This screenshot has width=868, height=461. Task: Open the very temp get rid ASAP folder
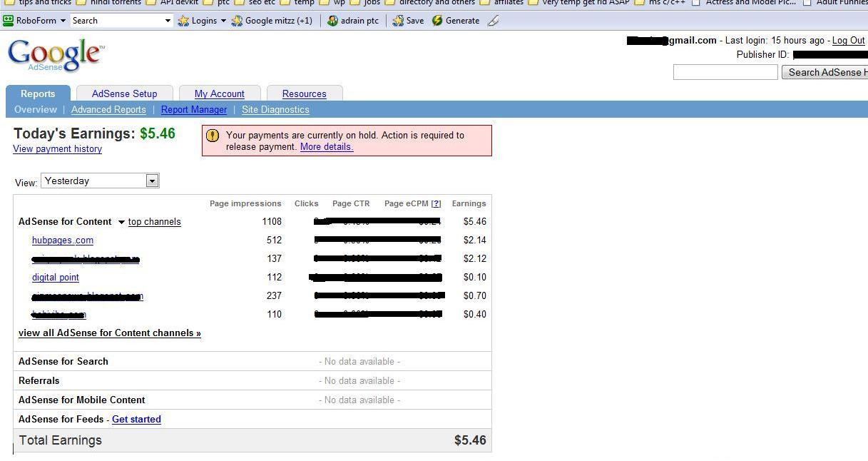[578, 3]
